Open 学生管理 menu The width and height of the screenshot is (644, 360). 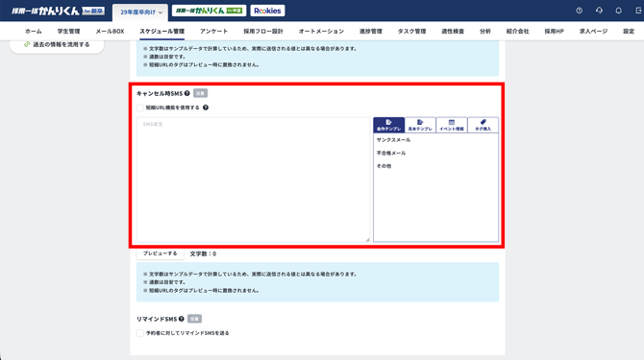[68, 31]
